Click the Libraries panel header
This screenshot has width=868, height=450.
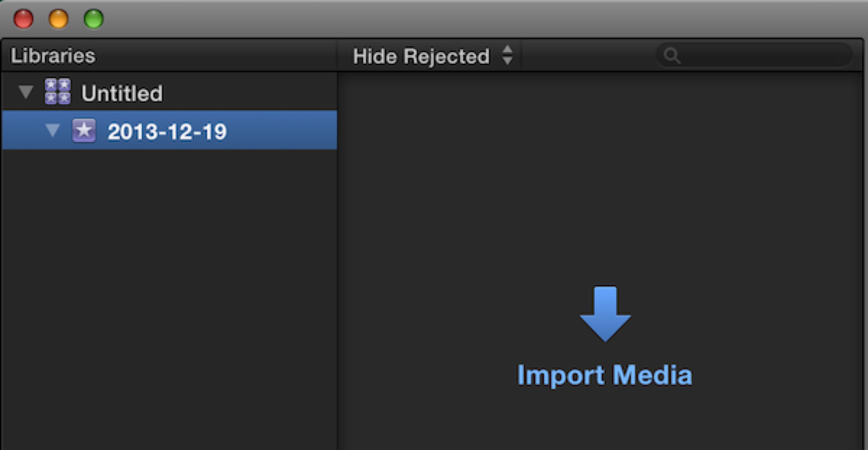point(53,56)
